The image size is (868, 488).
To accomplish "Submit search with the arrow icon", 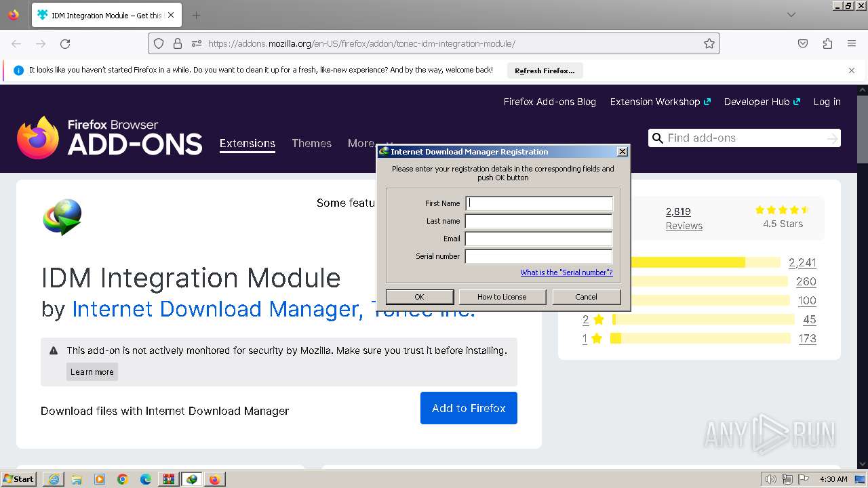I will click(x=832, y=138).
